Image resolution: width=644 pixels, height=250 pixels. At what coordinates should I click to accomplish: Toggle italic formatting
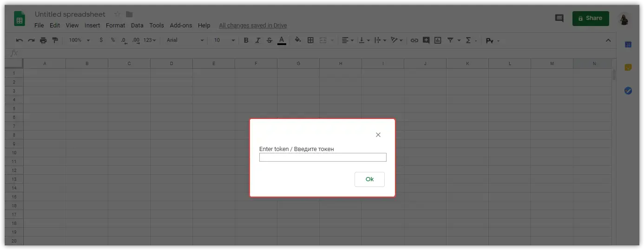pyautogui.click(x=258, y=40)
